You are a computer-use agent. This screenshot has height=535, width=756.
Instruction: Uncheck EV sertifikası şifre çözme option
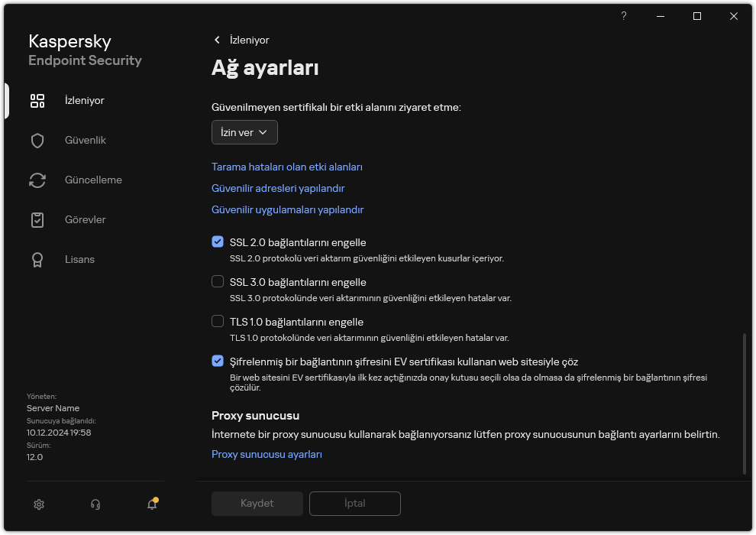click(x=218, y=362)
